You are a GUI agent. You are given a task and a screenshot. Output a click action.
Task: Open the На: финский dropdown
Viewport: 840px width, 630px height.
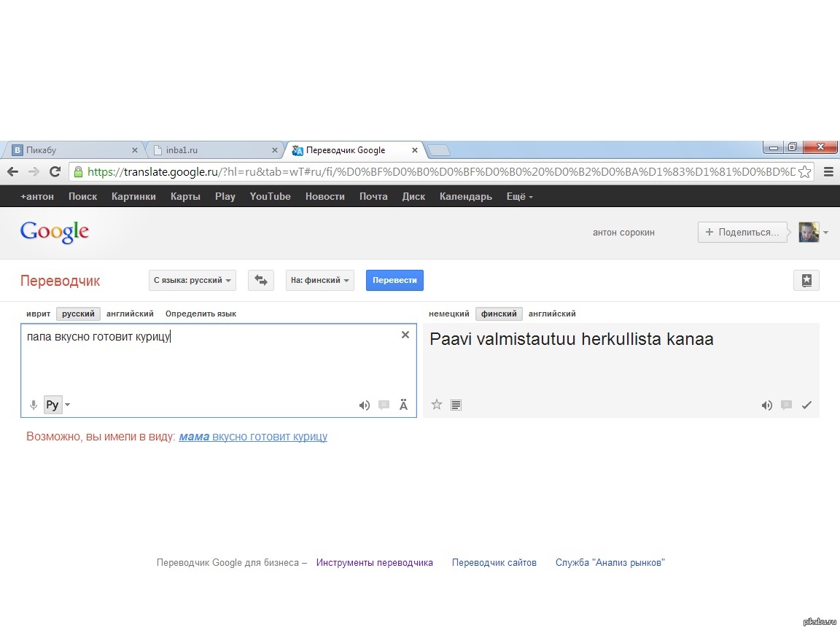[x=320, y=280]
